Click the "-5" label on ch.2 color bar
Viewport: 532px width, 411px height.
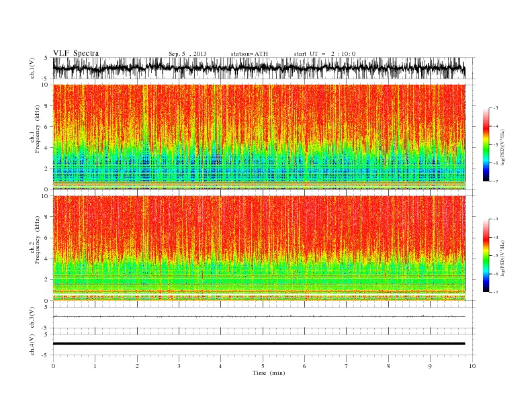tap(496, 256)
